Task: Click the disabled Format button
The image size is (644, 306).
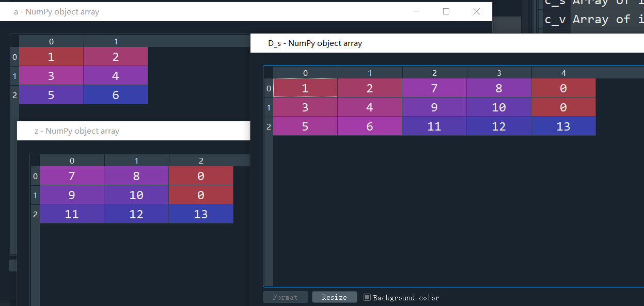Action: click(x=286, y=297)
